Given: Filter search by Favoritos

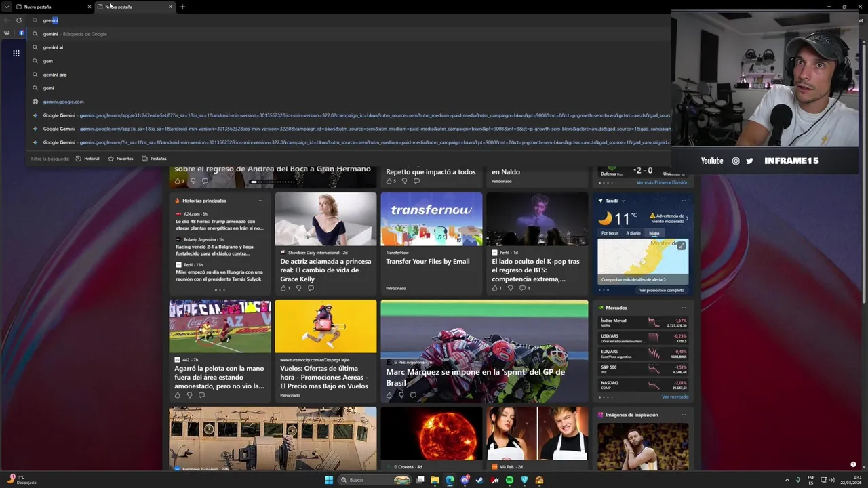Looking at the screenshot, I should 121,159.
